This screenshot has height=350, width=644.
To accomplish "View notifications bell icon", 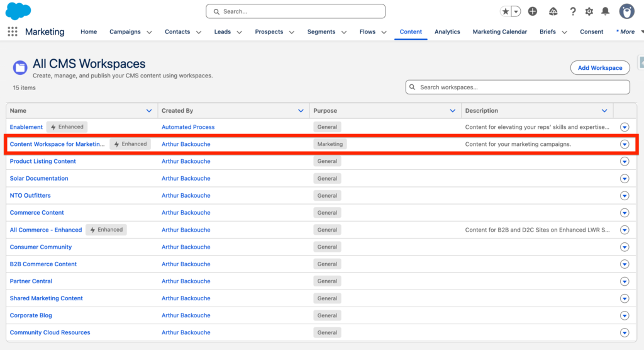I will pos(606,11).
